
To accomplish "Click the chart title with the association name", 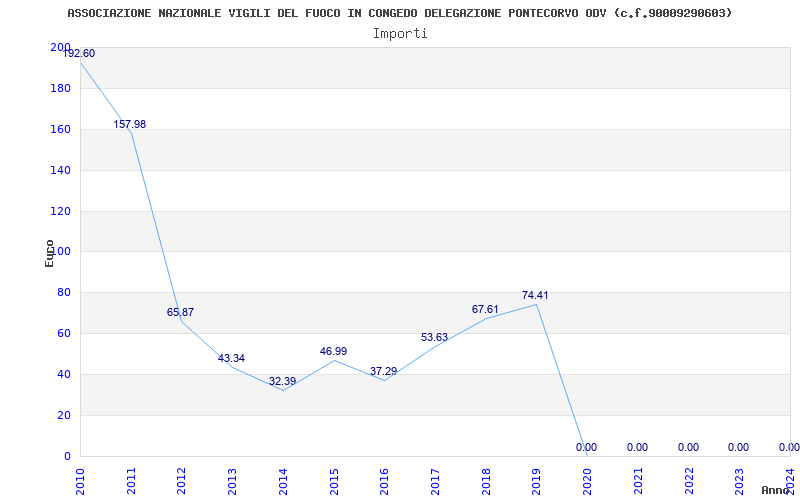I will (x=400, y=13).
